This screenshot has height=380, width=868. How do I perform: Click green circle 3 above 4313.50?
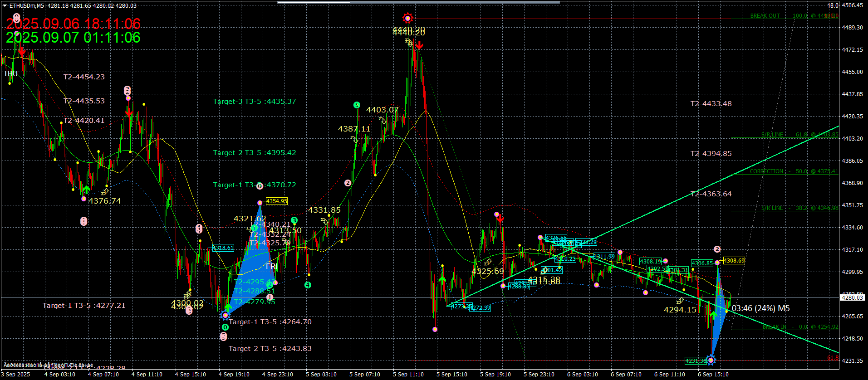click(294, 220)
